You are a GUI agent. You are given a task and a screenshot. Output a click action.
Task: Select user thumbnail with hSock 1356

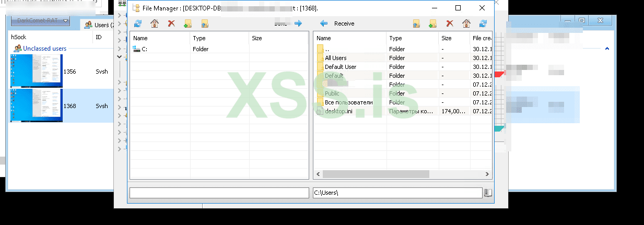pos(37,72)
